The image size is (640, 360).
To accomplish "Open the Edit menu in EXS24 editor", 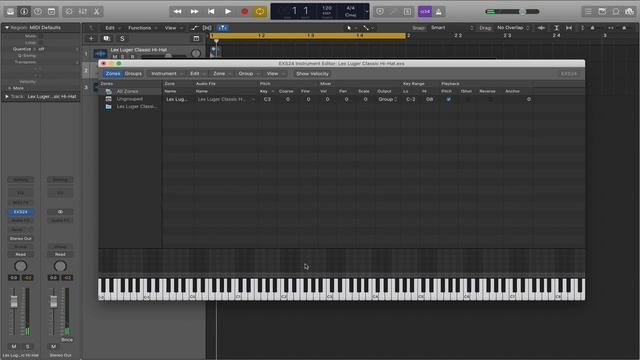I will (197, 73).
